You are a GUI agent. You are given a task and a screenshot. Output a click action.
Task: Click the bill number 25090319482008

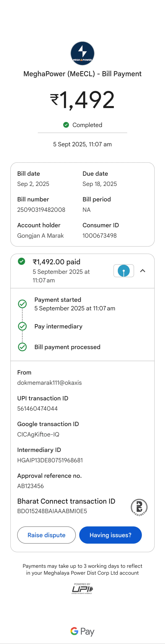[41, 210]
